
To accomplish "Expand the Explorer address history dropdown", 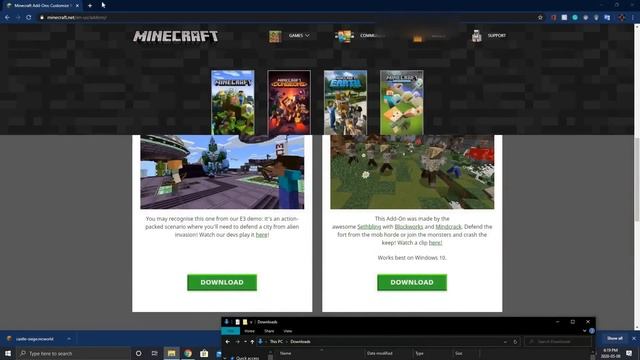I will pos(505,342).
